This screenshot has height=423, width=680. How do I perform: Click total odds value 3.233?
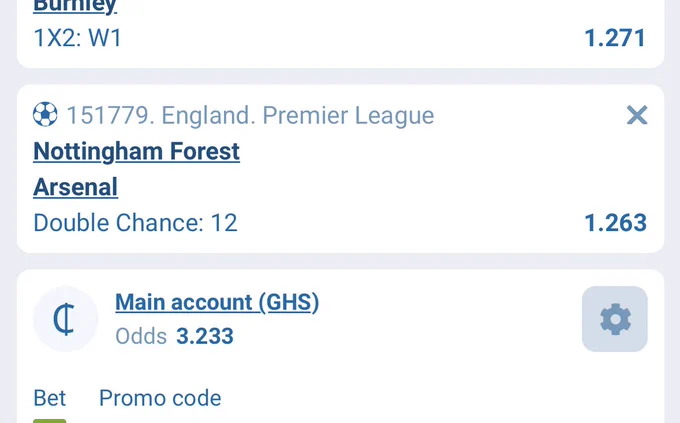205,336
